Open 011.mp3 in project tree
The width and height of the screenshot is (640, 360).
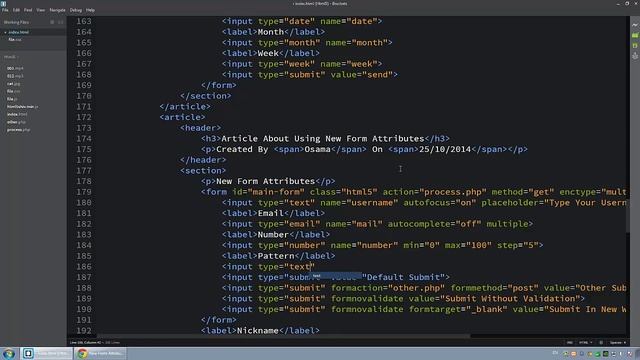[15, 76]
